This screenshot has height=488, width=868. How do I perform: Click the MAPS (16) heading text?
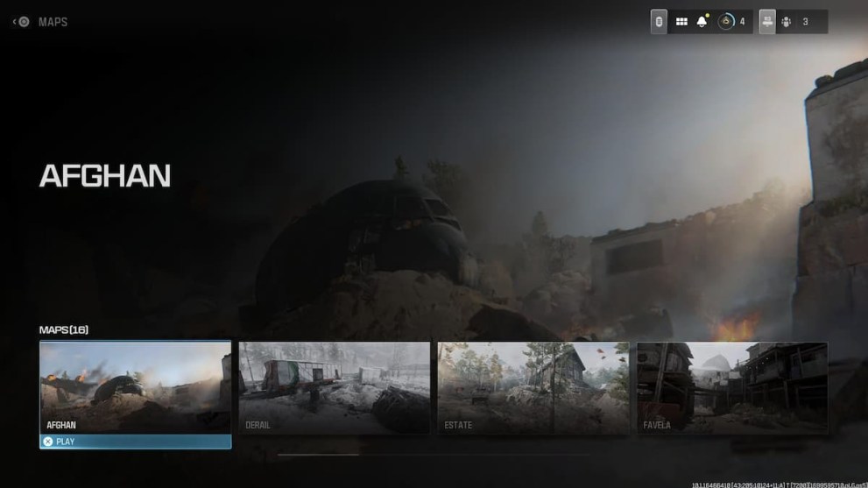coord(64,329)
